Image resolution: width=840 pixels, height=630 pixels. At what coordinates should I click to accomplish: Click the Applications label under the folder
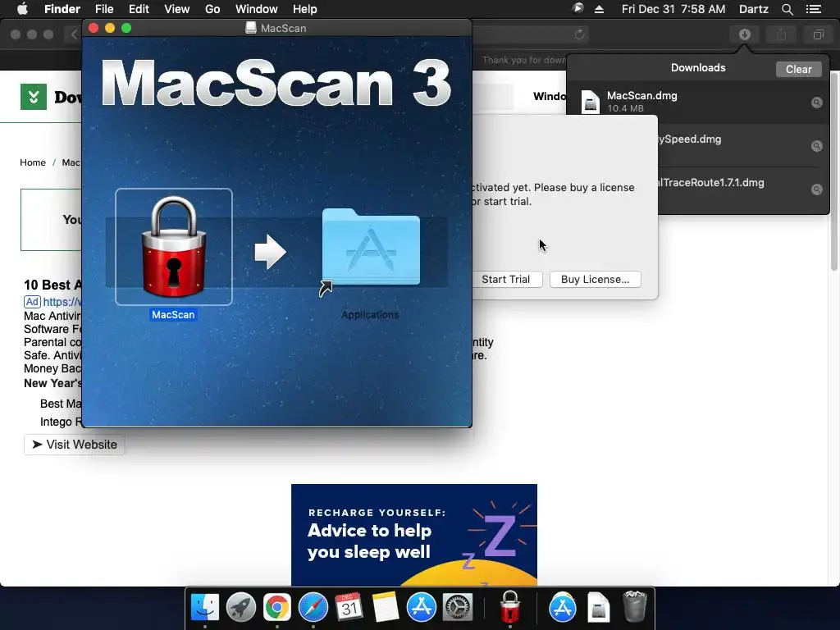(370, 314)
